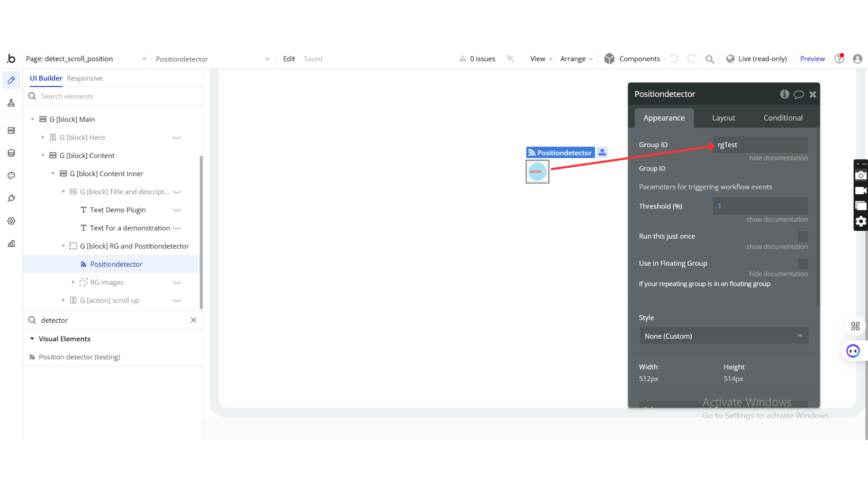
Task: Collapse G [block] RG and Postitiondetector node
Action: click(63, 246)
